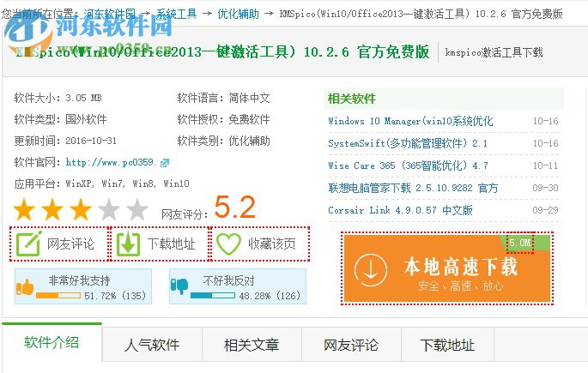Image resolution: width=588 pixels, height=373 pixels.
Task: Click the blue thumbs-down icon
Action: point(179,286)
